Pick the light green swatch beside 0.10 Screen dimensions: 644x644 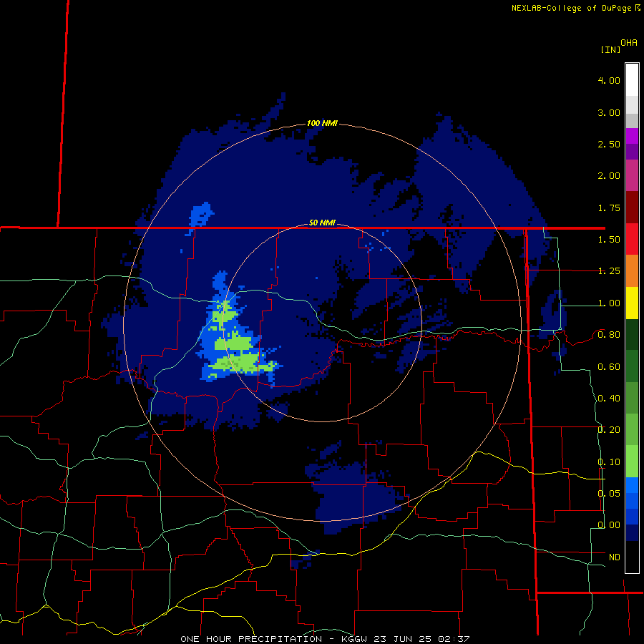tap(632, 462)
